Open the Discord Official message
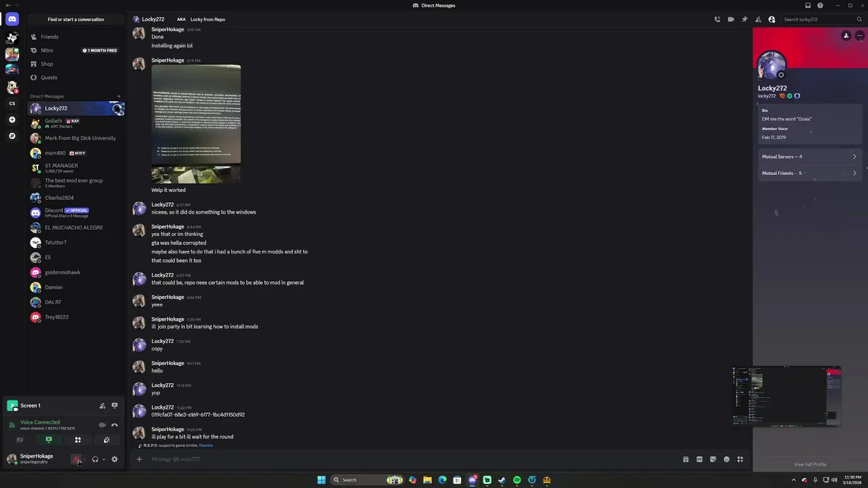868x488 pixels. tap(76, 213)
